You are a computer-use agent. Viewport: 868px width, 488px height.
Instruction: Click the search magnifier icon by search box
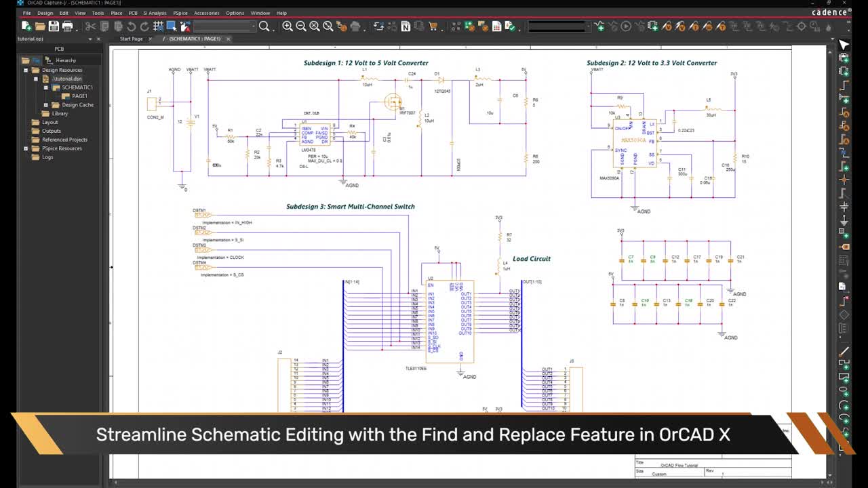point(264,26)
